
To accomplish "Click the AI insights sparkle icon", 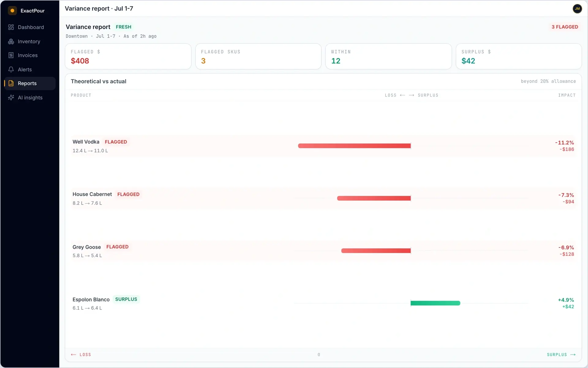I will pyautogui.click(x=11, y=98).
